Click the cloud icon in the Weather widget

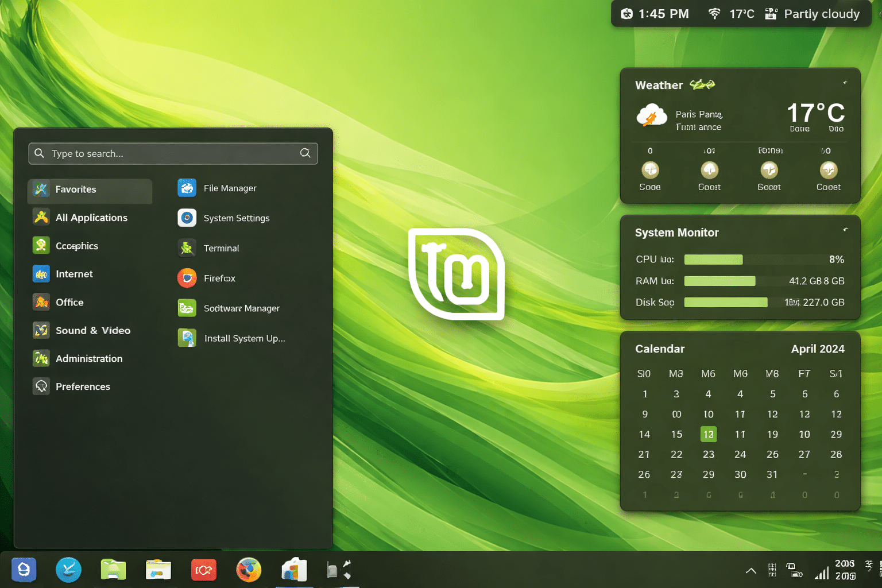click(x=652, y=116)
